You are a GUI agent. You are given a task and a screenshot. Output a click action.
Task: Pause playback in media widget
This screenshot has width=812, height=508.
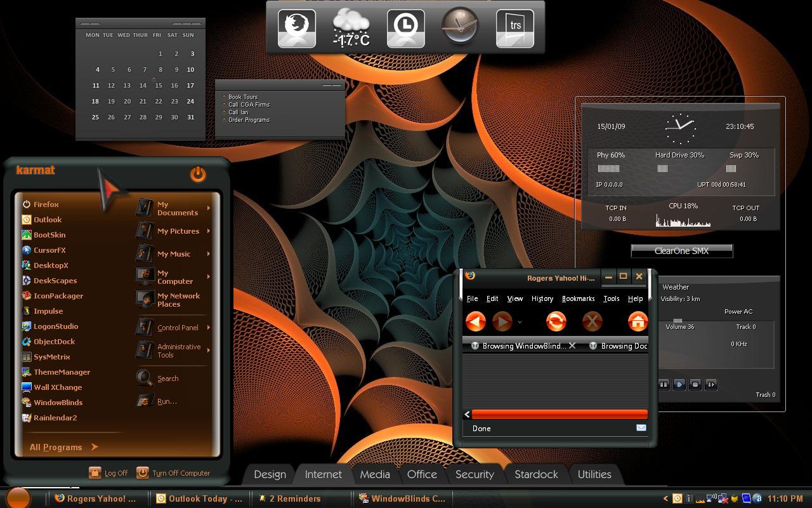(x=664, y=384)
